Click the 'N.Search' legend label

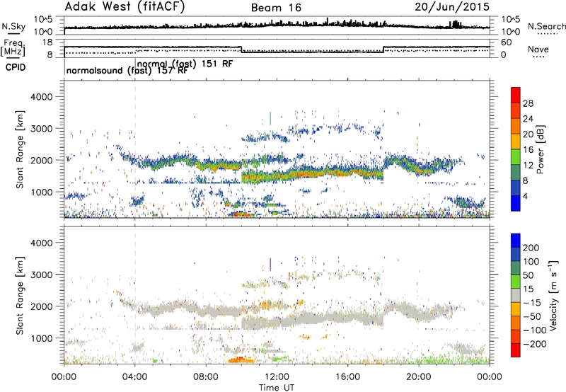point(546,26)
